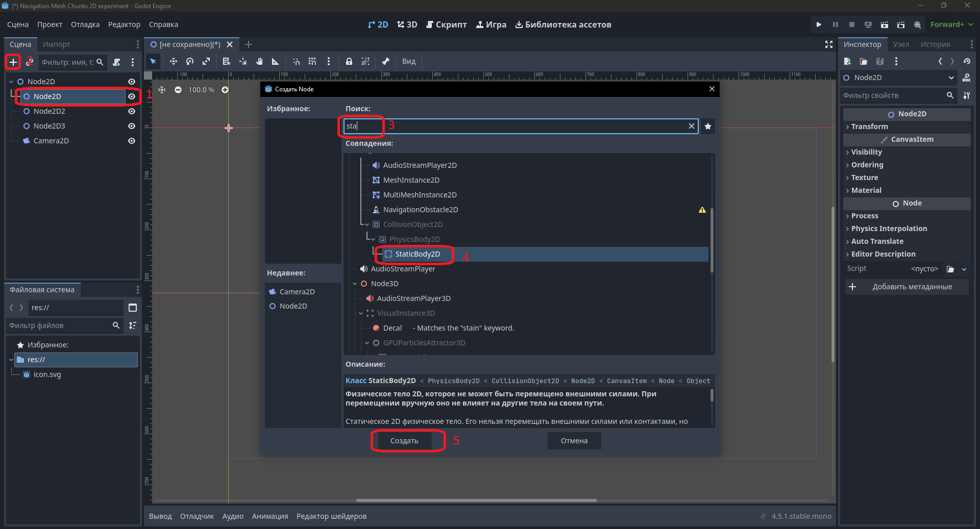The image size is (980, 529).
Task: Click the add new node plus icon
Action: pyautogui.click(x=13, y=62)
